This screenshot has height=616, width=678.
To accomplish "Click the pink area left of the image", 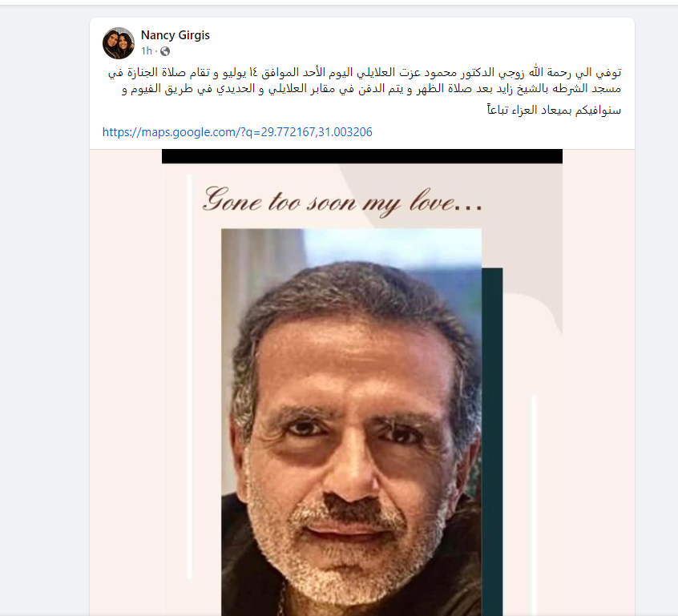I will coord(126,383).
